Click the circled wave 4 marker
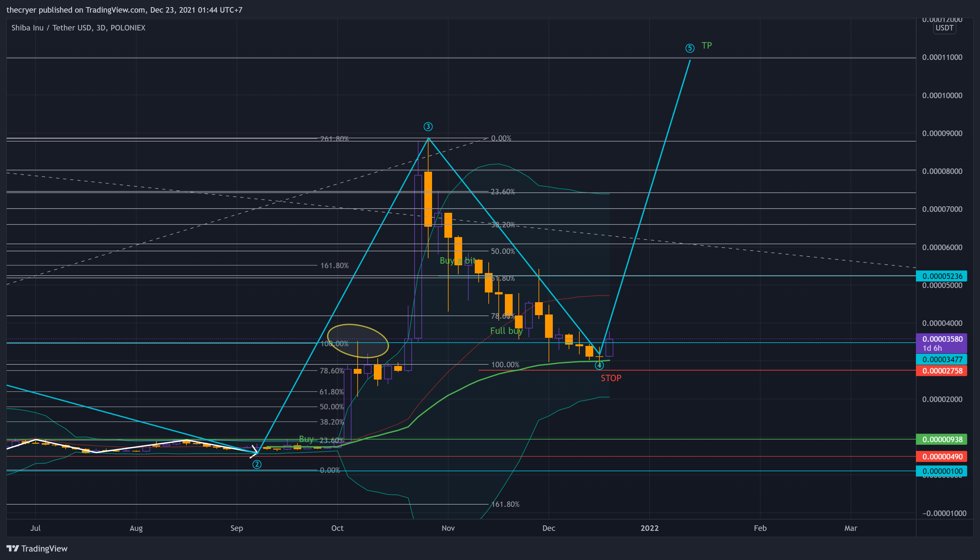 pyautogui.click(x=599, y=365)
